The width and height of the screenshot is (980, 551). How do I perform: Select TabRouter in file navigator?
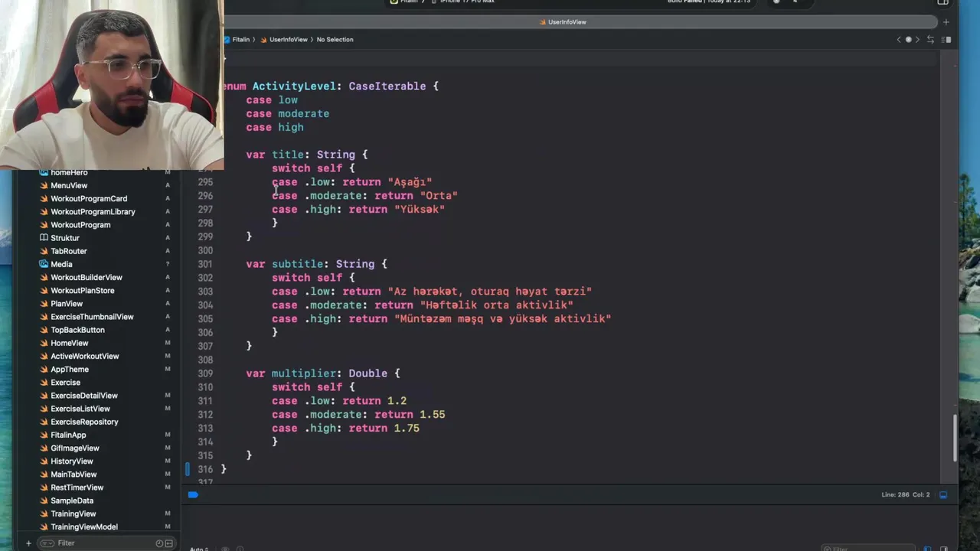(x=69, y=251)
